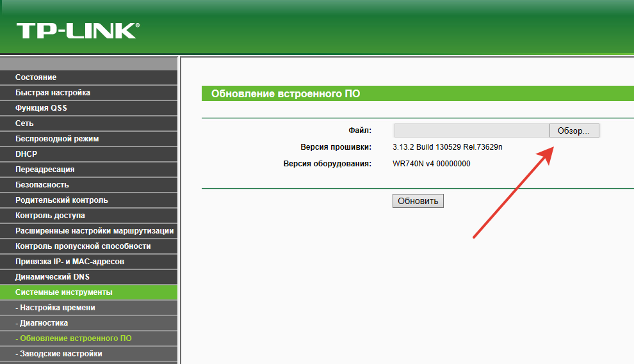The width and height of the screenshot is (634, 364).
Task: Click the Обновить button
Action: 418,201
